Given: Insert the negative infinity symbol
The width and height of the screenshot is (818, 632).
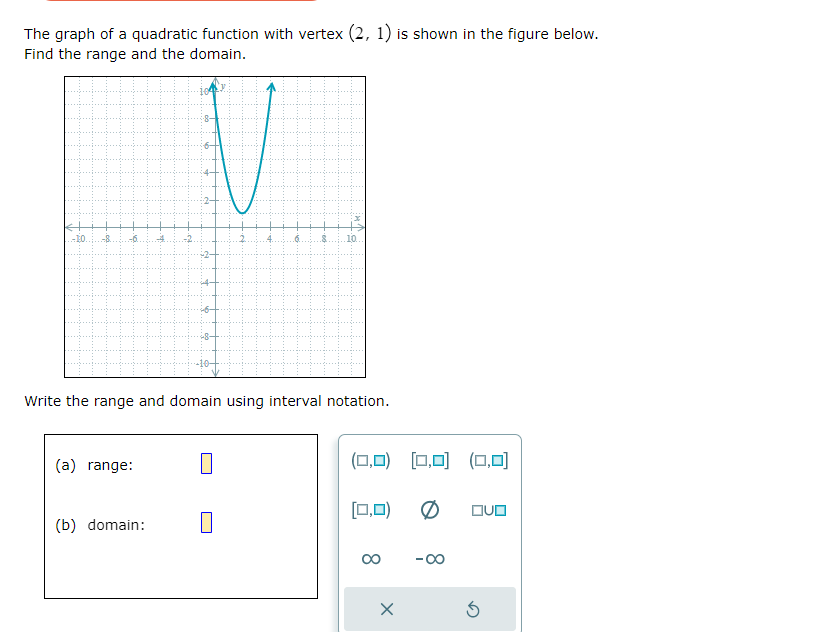Looking at the screenshot, I should 428,560.
